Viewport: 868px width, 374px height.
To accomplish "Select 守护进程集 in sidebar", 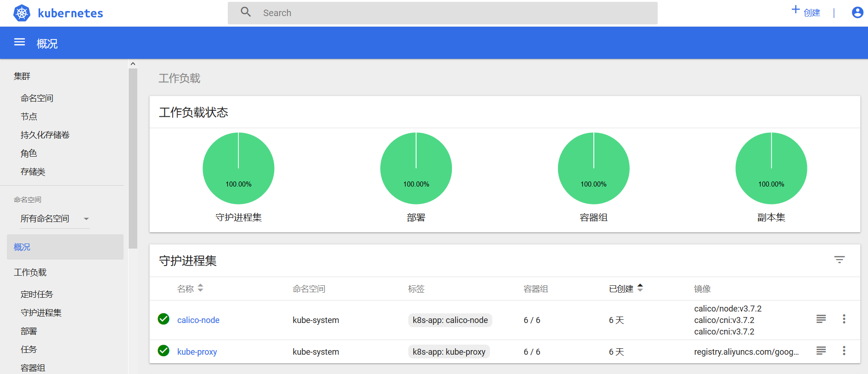I will click(41, 312).
